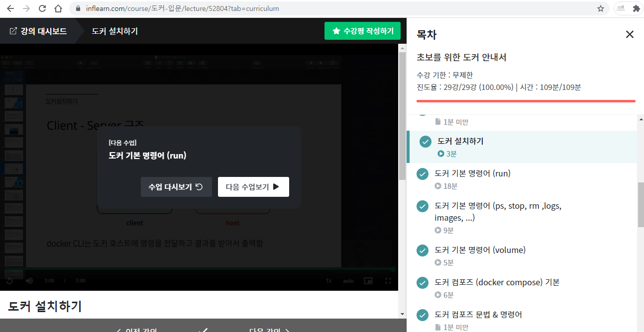Click document icon under 도커 컴포즈 문법 & 명령어

click(x=438, y=328)
